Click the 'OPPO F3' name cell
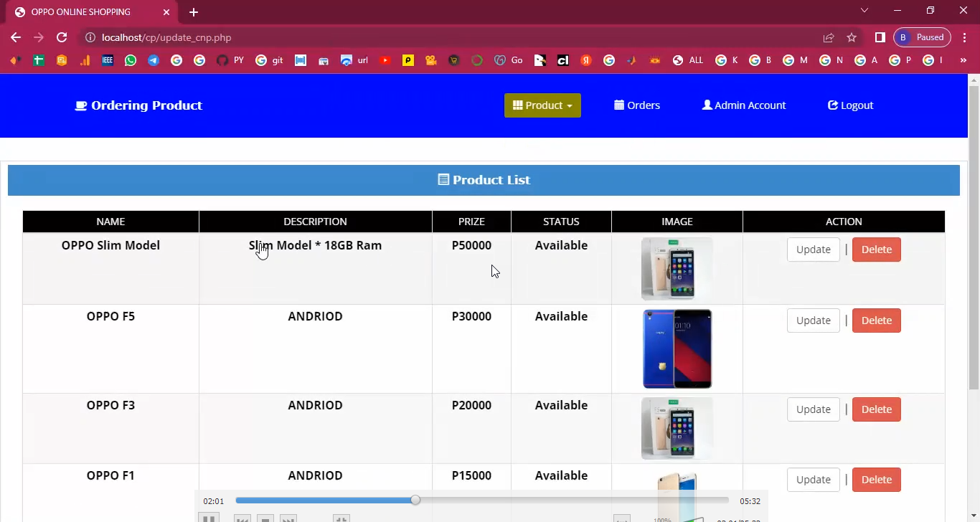980x522 pixels. coord(110,405)
